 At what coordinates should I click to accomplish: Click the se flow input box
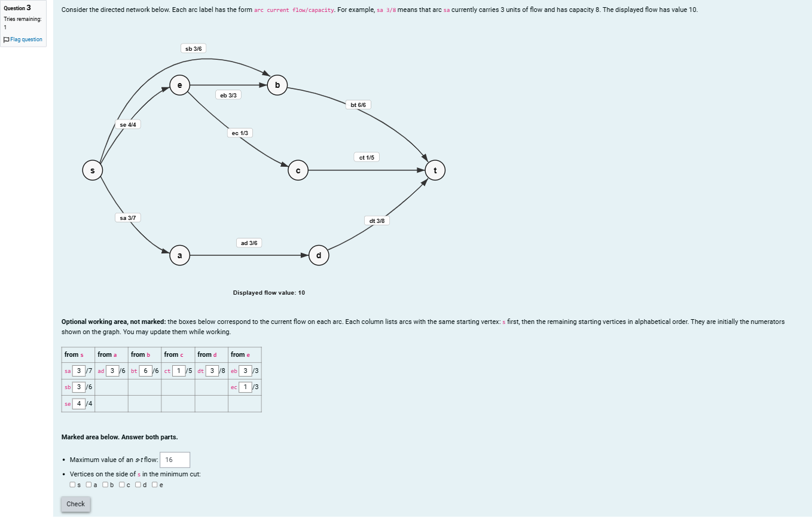pos(79,403)
